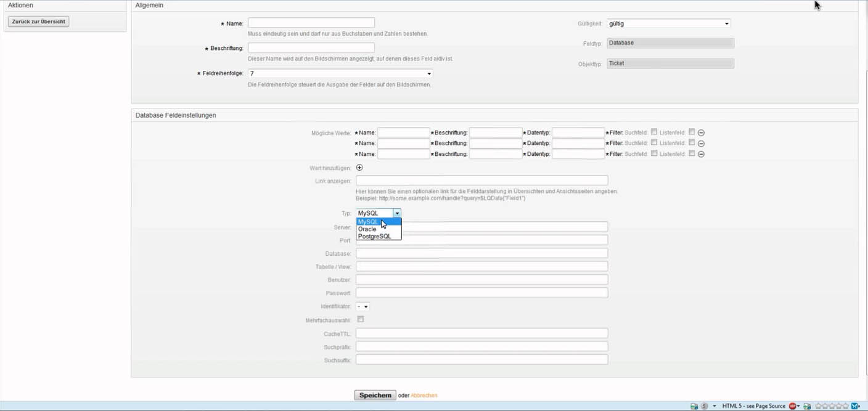868x411 pixels.
Task: Focus the Link anzeigen input field
Action: tap(481, 181)
